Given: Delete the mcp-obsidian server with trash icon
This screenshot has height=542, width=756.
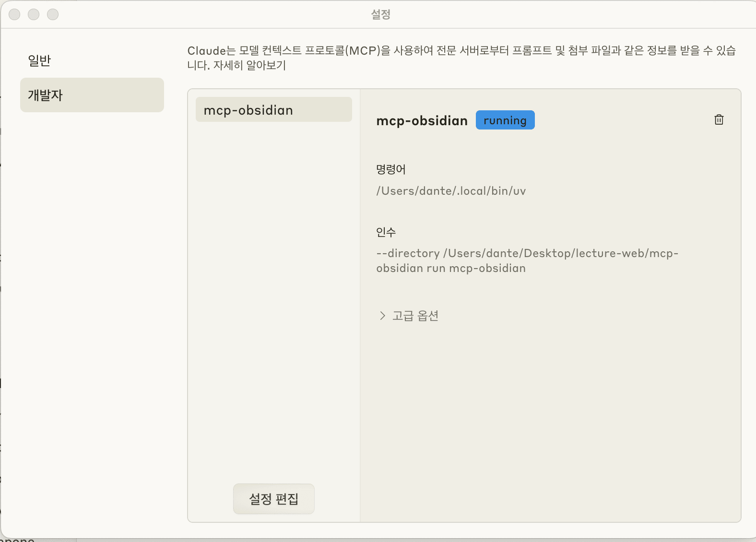Looking at the screenshot, I should tap(719, 119).
